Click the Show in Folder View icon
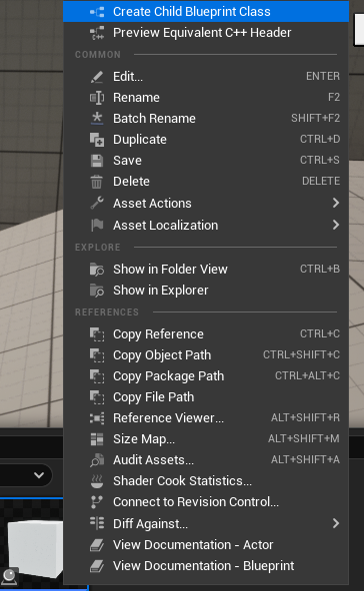Image resolution: width=364 pixels, height=591 pixels. tap(97, 269)
